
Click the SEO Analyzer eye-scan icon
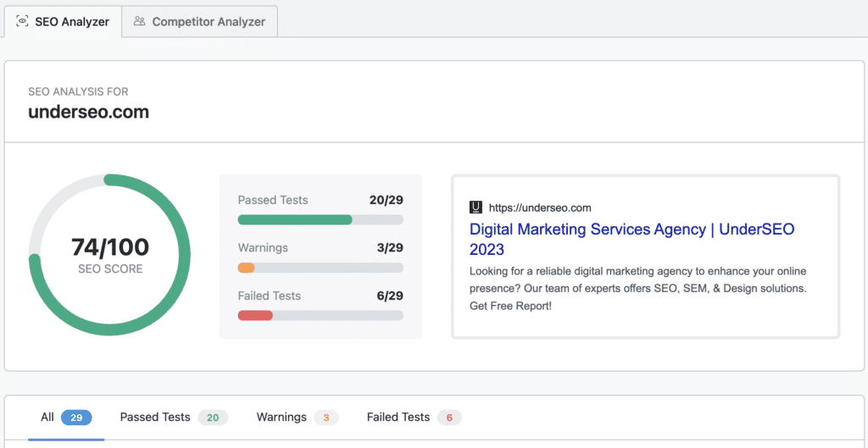(x=23, y=22)
